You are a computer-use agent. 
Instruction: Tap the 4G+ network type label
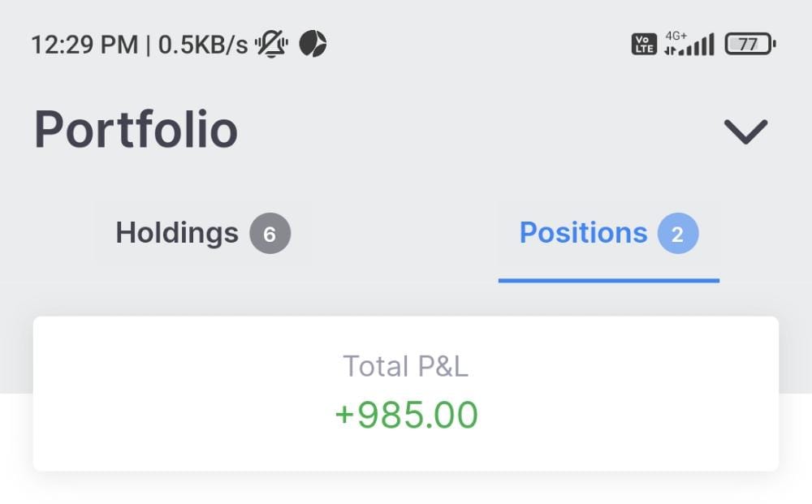pos(676,36)
